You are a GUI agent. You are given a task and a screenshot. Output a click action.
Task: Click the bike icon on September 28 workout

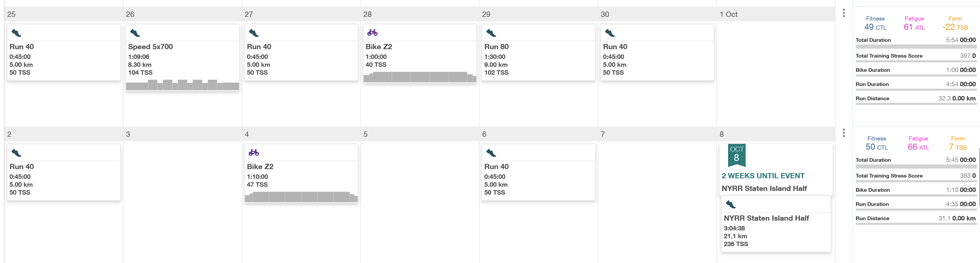point(372,33)
